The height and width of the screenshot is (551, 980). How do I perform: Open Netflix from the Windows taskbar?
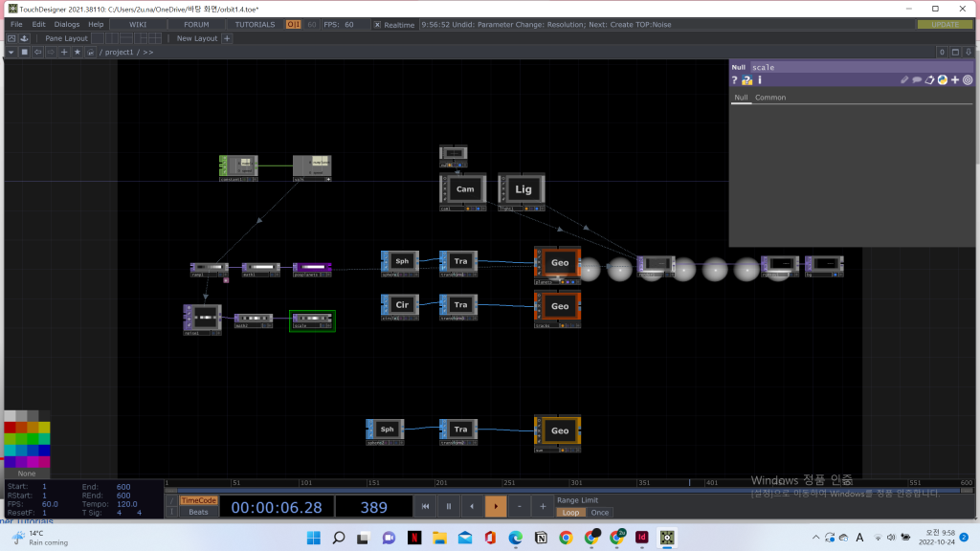pyautogui.click(x=414, y=538)
